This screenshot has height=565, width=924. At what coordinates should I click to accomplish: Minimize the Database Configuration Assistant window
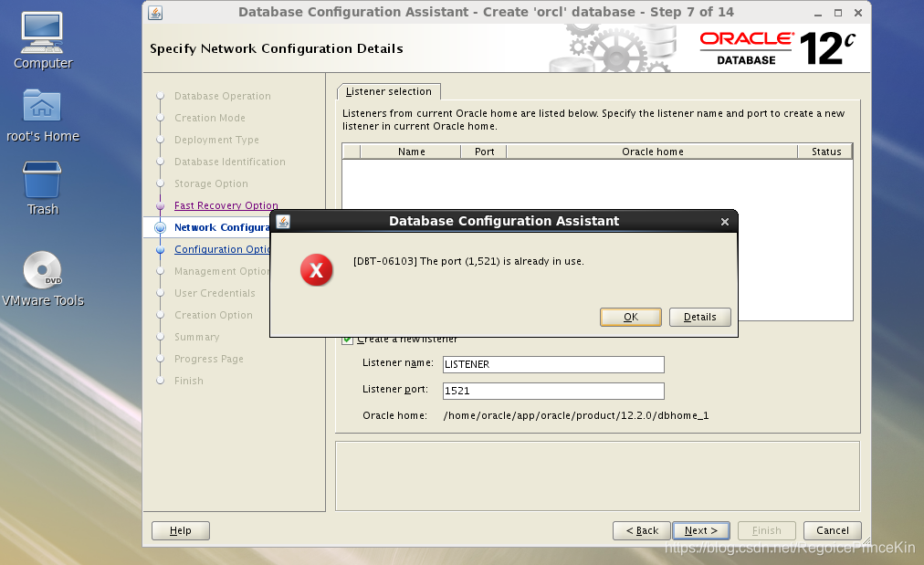(818, 13)
